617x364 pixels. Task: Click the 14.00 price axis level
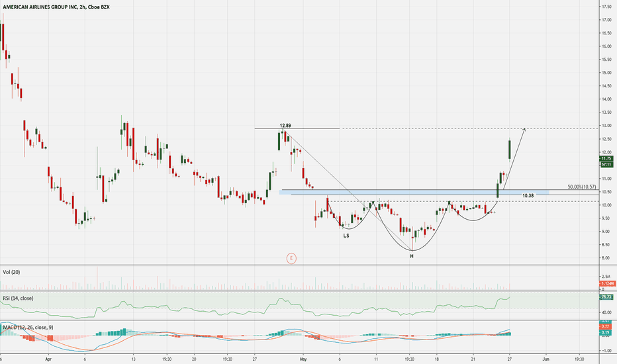tap(606, 99)
